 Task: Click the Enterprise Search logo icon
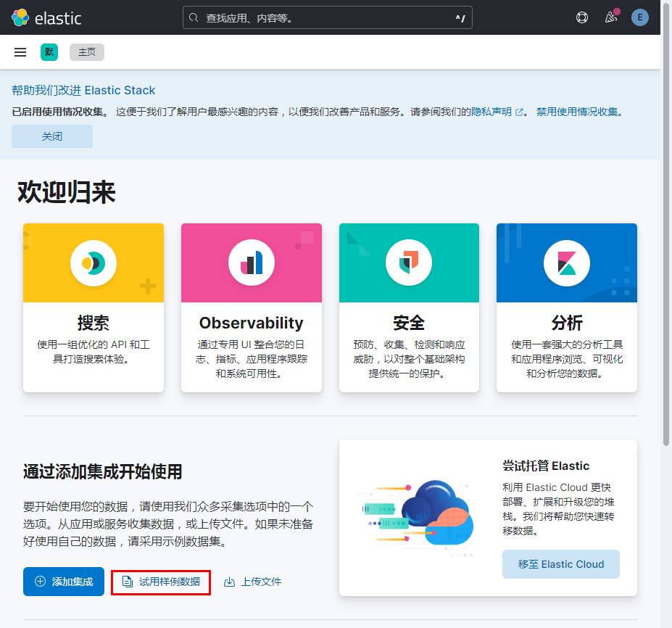pos(94,263)
